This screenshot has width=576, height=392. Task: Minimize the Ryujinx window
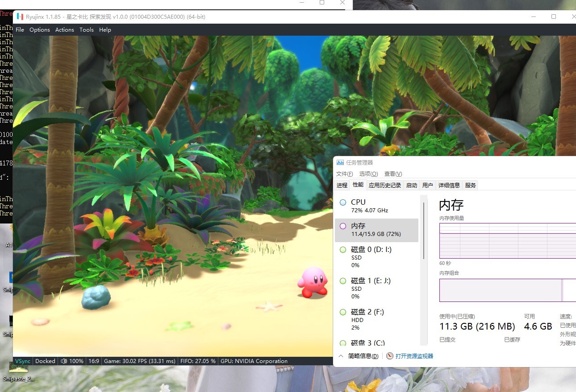534,17
